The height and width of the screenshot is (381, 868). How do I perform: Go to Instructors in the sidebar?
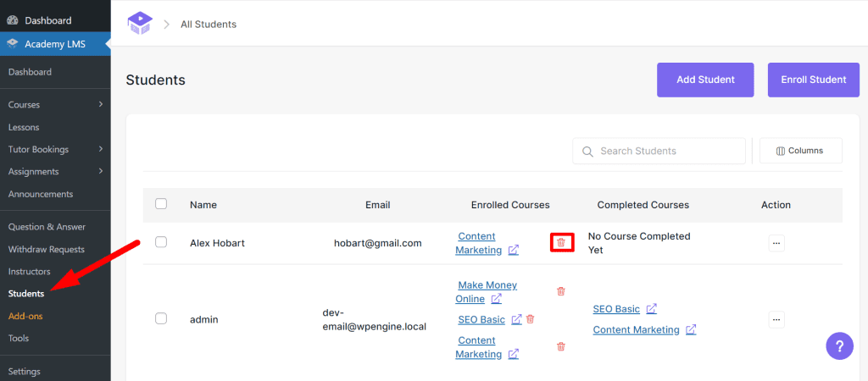point(30,272)
